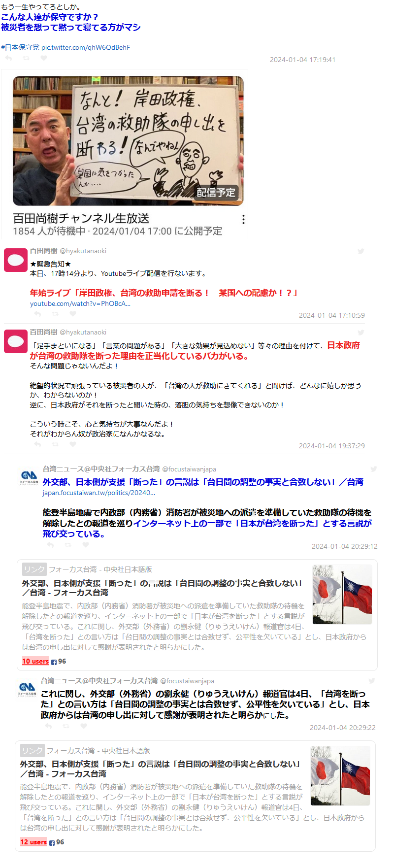Open the pic.twitter.com/qhW6QdBehF link
The image size is (393, 868).
tap(86, 47)
